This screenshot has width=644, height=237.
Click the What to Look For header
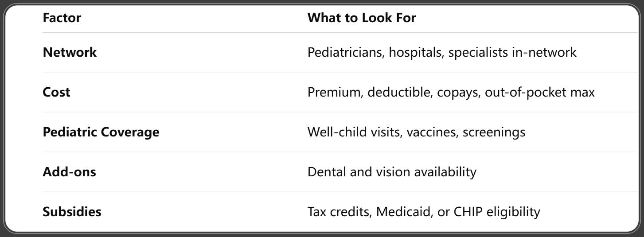pyautogui.click(x=362, y=19)
